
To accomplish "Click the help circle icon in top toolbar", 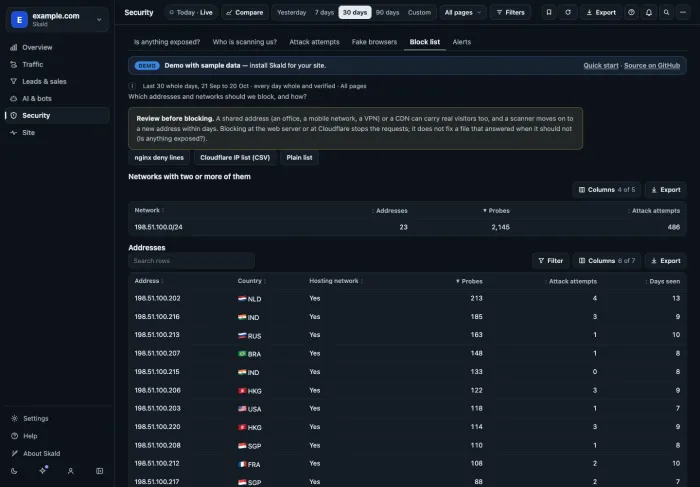I will [x=631, y=12].
